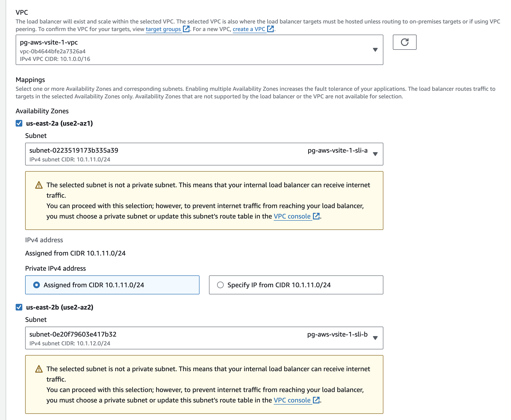Click the external link icon beside target groups
Viewport: 511px width, 420px height.
(186, 29)
